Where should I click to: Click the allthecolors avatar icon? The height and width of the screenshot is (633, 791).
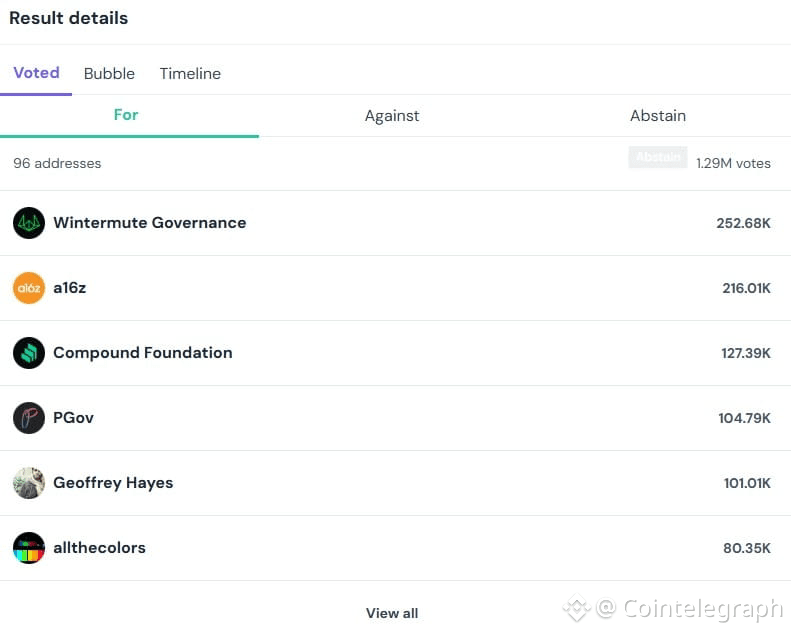point(29,548)
